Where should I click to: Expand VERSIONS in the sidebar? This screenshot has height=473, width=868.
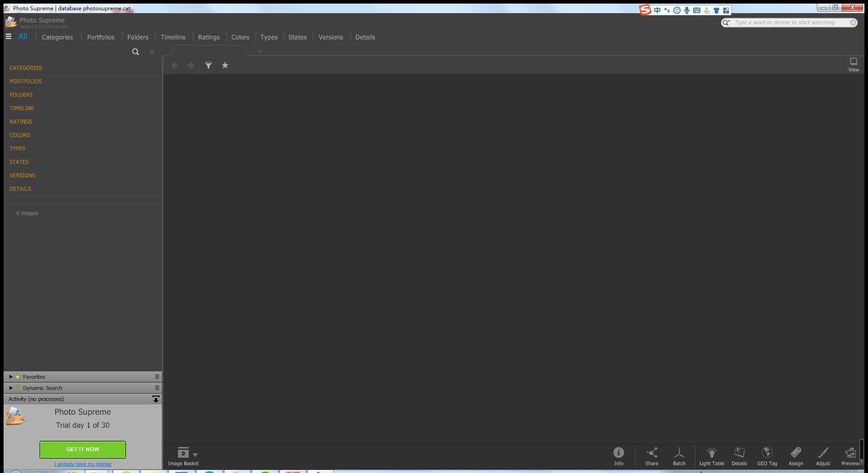point(22,176)
